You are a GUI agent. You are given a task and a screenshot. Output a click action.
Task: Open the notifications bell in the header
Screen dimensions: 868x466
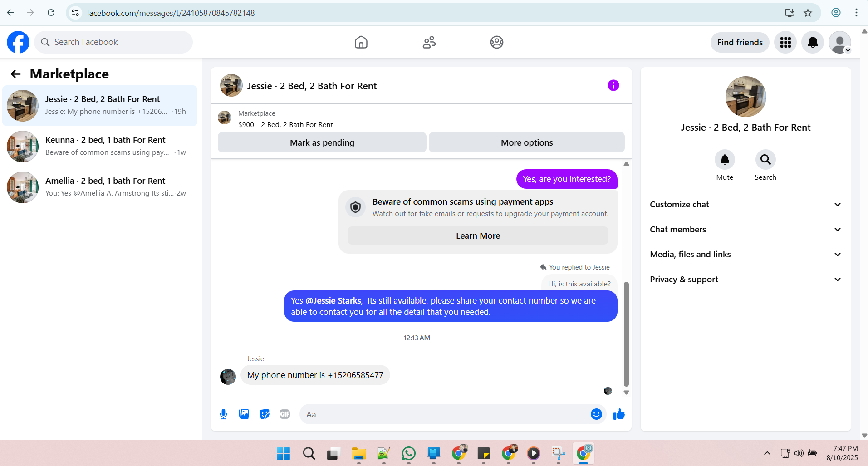[x=813, y=42]
